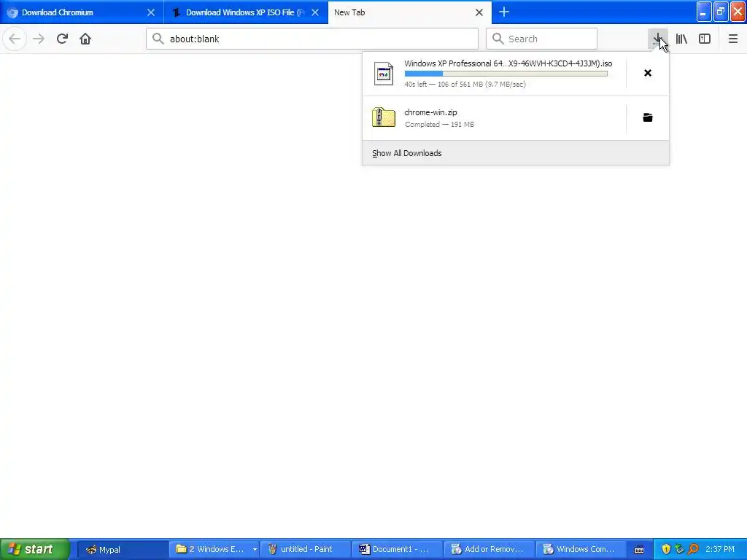
Task: Show sidebars using the sidebar icon
Action: click(x=705, y=39)
